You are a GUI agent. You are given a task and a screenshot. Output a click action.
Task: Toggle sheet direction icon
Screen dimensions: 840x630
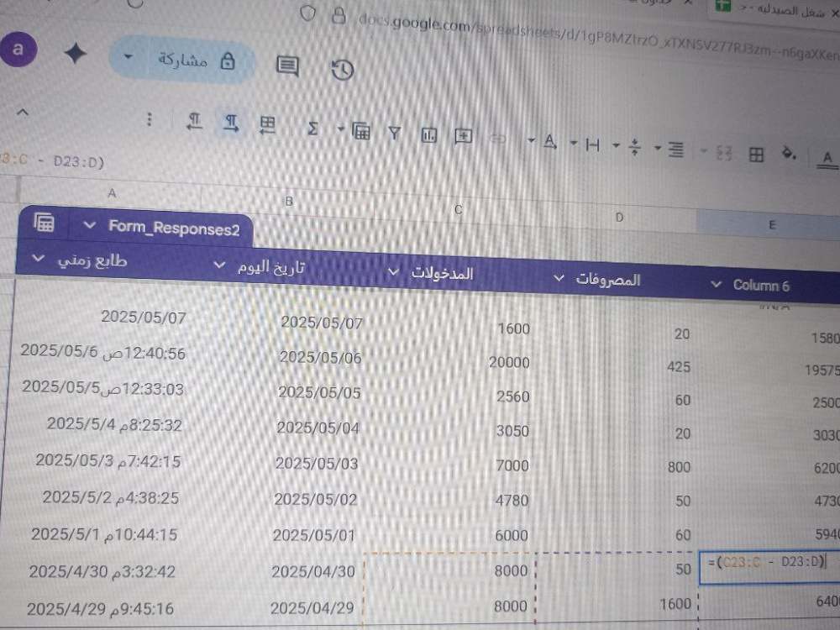tap(267, 125)
